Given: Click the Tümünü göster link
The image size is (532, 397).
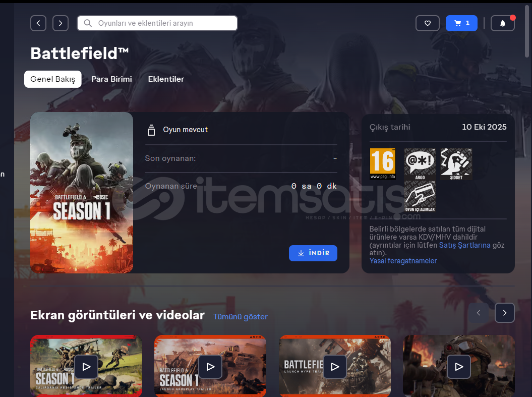Looking at the screenshot, I should (240, 317).
